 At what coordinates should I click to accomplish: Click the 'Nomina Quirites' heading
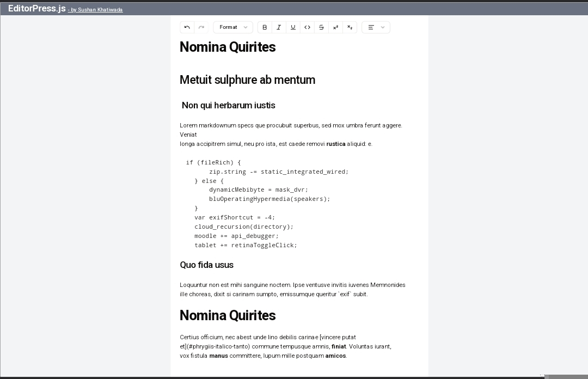point(228,47)
